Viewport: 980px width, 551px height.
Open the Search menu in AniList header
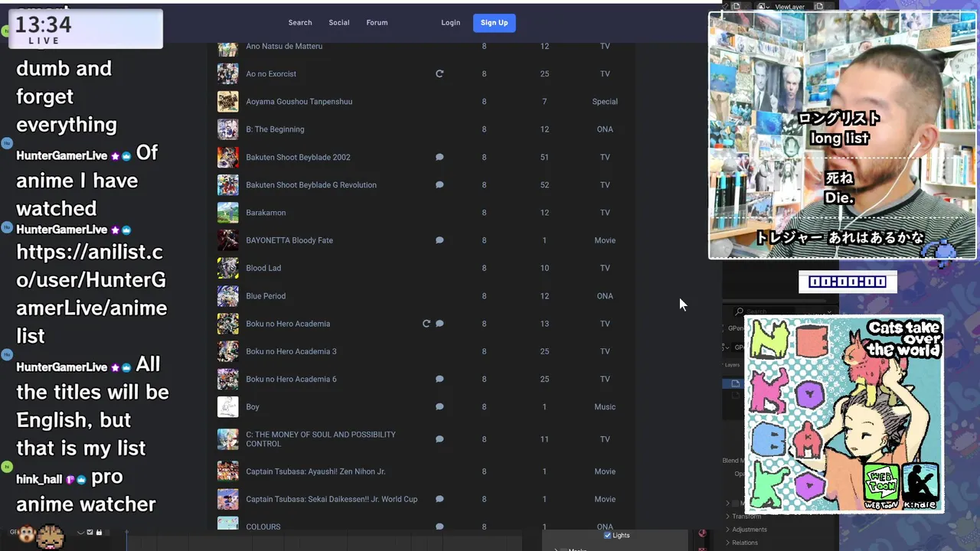(300, 23)
